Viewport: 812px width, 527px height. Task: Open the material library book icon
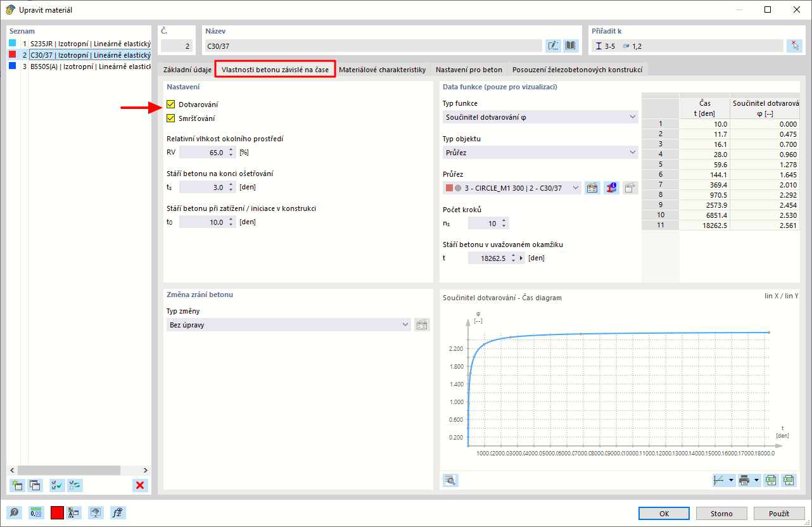(x=571, y=46)
